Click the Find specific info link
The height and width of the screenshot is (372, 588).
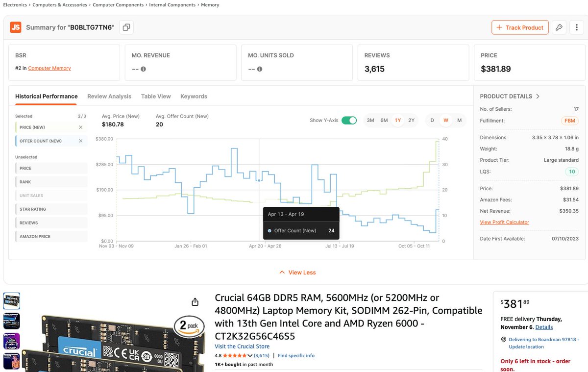click(296, 356)
